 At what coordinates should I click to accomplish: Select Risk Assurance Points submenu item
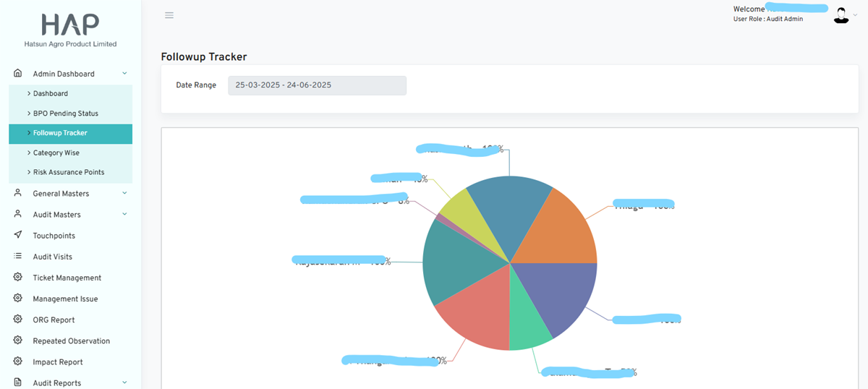tap(69, 172)
